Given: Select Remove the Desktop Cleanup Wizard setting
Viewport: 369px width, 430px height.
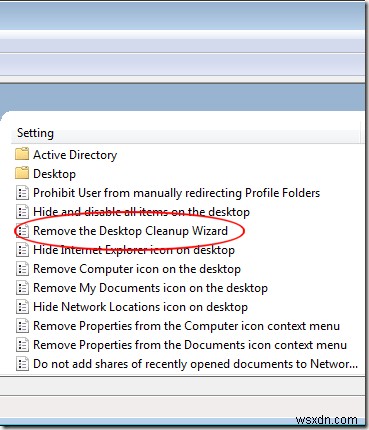Looking at the screenshot, I should pos(130,231).
